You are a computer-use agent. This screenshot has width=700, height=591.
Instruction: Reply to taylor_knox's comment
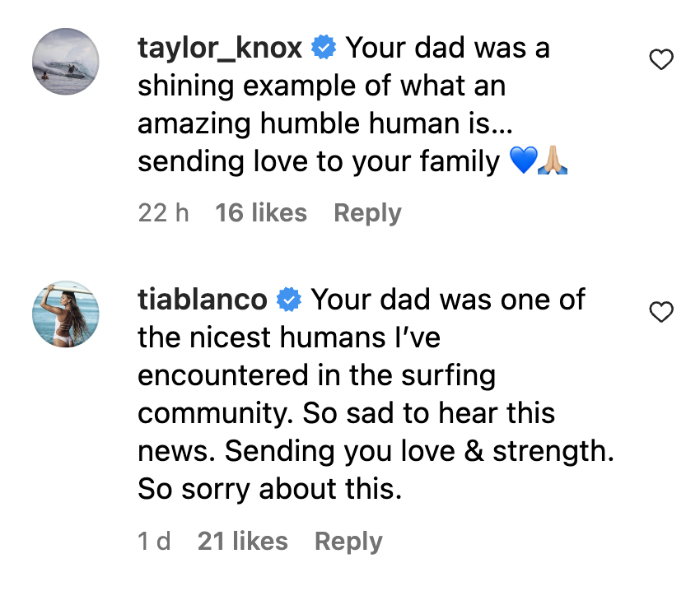coord(367,213)
